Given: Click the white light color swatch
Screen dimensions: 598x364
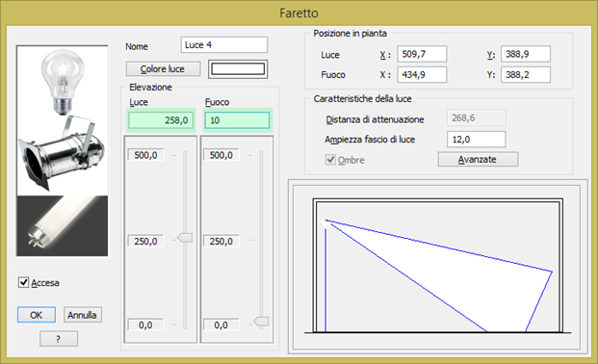Looking at the screenshot, I should click(238, 69).
